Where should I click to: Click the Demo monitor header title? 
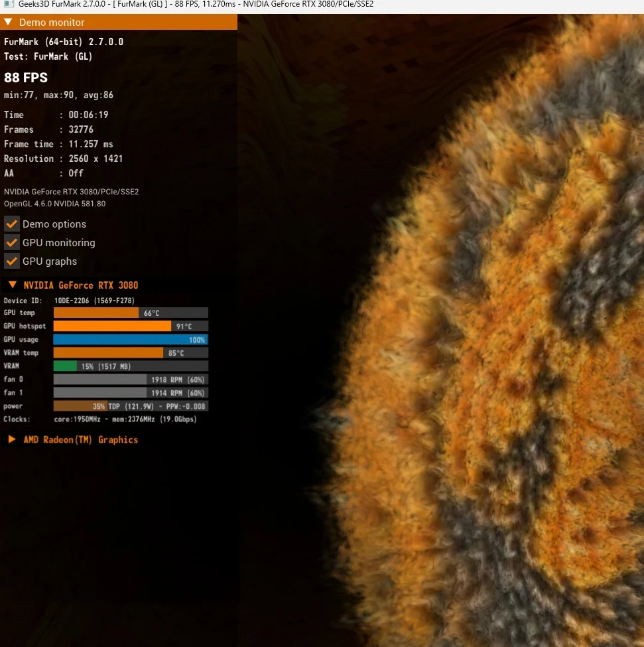tap(52, 23)
